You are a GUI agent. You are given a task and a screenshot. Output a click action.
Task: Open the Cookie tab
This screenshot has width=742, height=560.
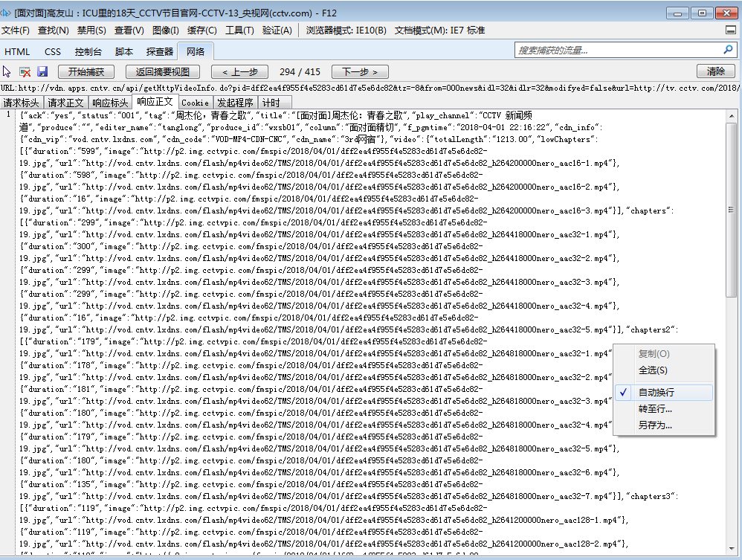(x=195, y=102)
